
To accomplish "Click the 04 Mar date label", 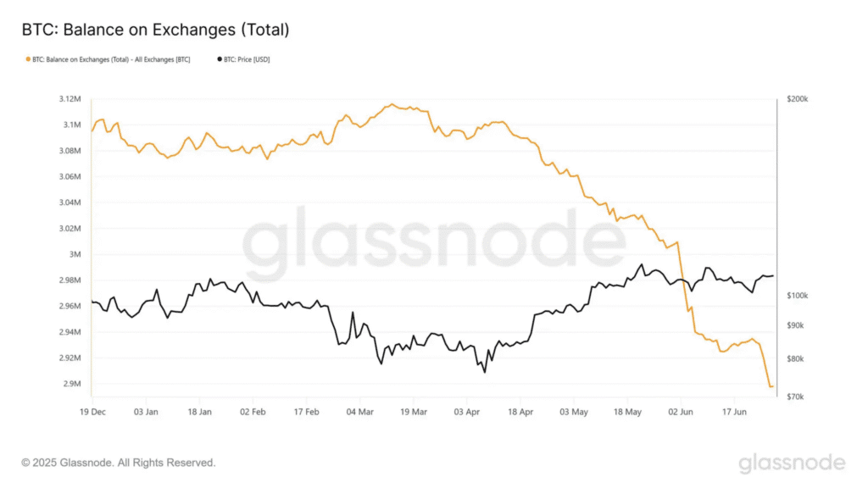I will tap(359, 411).
